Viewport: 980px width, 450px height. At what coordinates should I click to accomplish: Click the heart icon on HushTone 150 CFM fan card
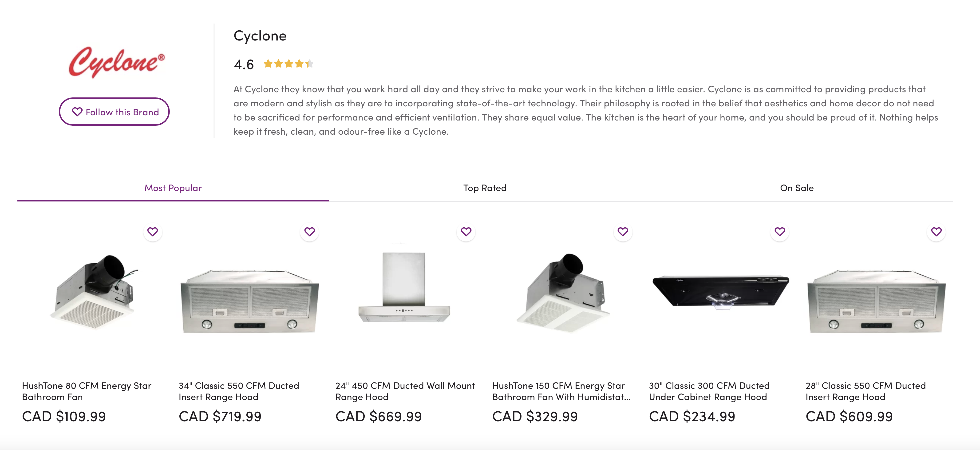[623, 231]
